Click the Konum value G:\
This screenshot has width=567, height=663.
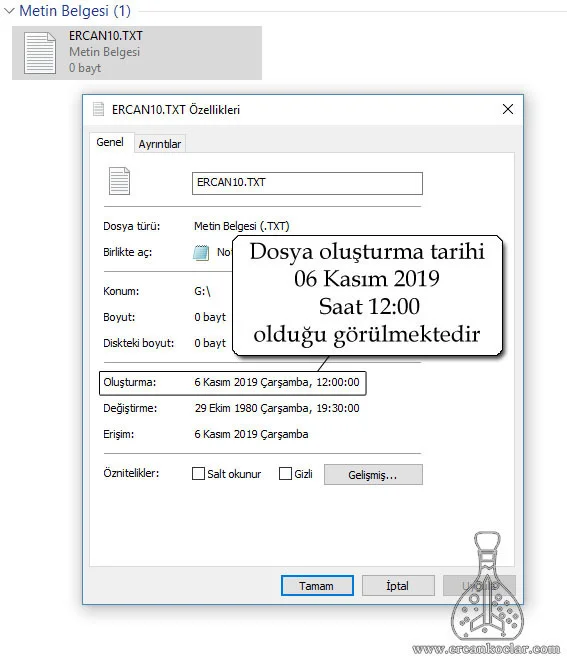(202, 291)
